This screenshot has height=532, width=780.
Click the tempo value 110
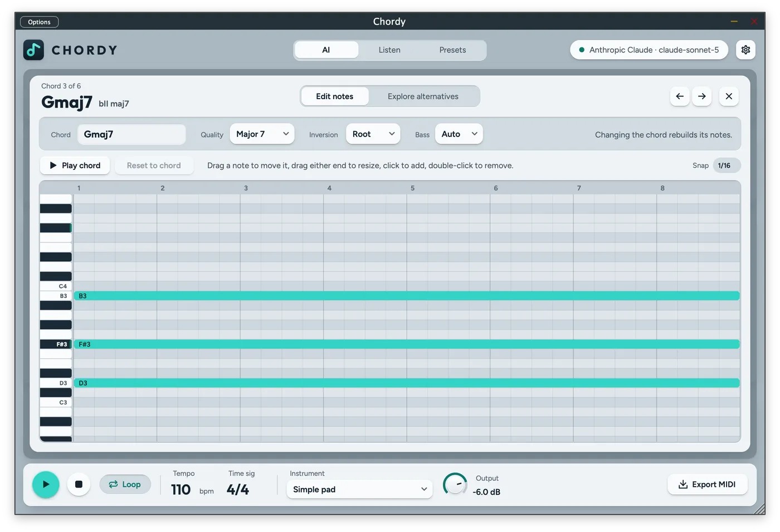181,490
